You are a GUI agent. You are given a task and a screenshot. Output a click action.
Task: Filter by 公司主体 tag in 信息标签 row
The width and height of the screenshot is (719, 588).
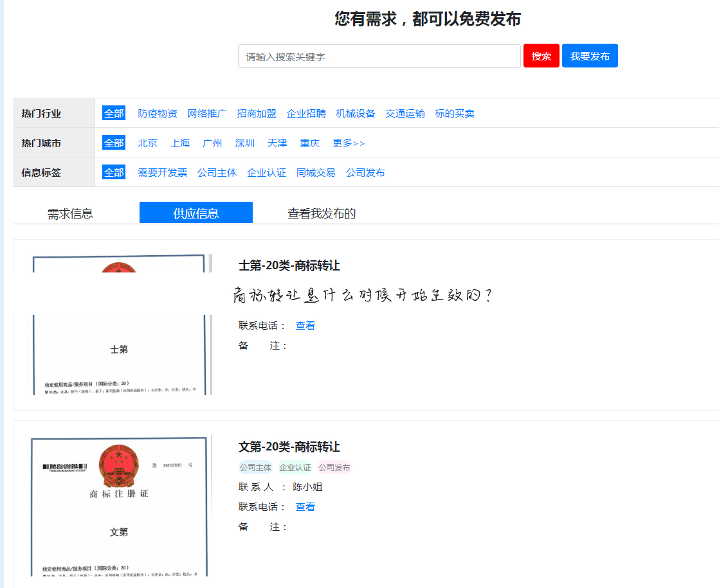click(217, 172)
